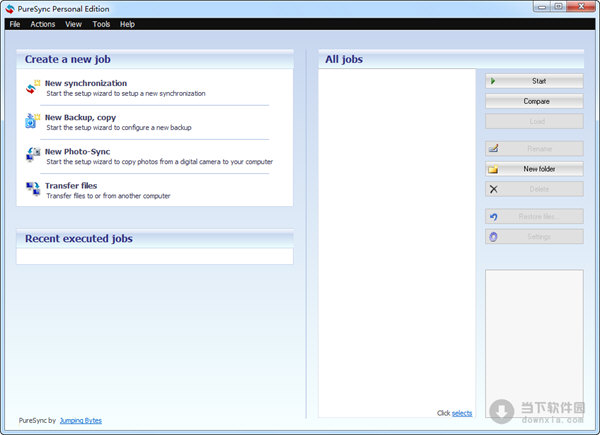Choose New Backup, copy option
Image resolution: width=600 pixels, height=435 pixels.
80,117
